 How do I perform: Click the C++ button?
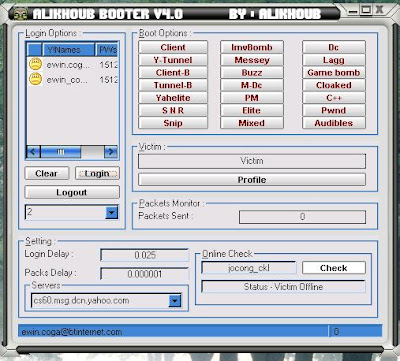tap(334, 98)
